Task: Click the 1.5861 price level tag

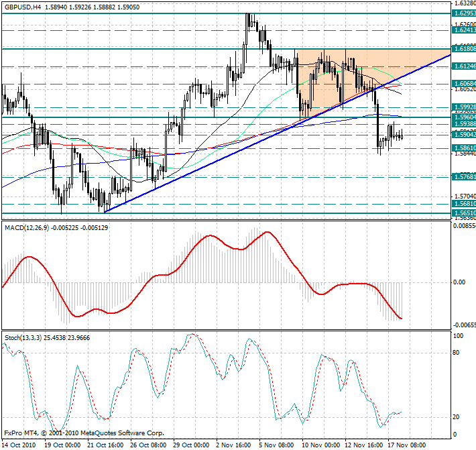Action: pyautogui.click(x=464, y=148)
